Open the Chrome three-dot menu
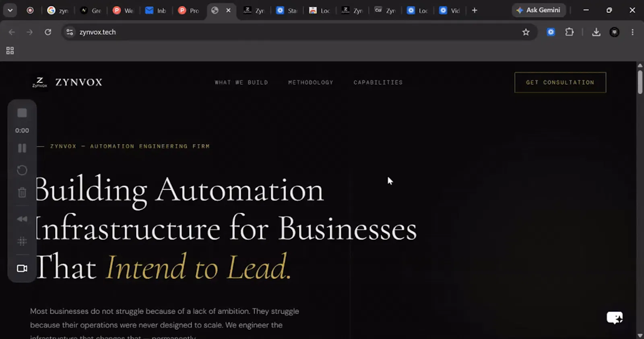The image size is (644, 339). click(x=632, y=32)
